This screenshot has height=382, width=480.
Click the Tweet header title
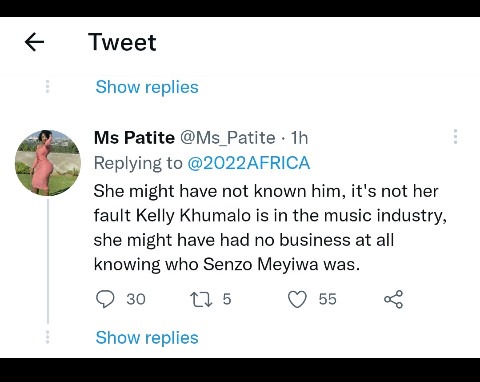point(122,42)
